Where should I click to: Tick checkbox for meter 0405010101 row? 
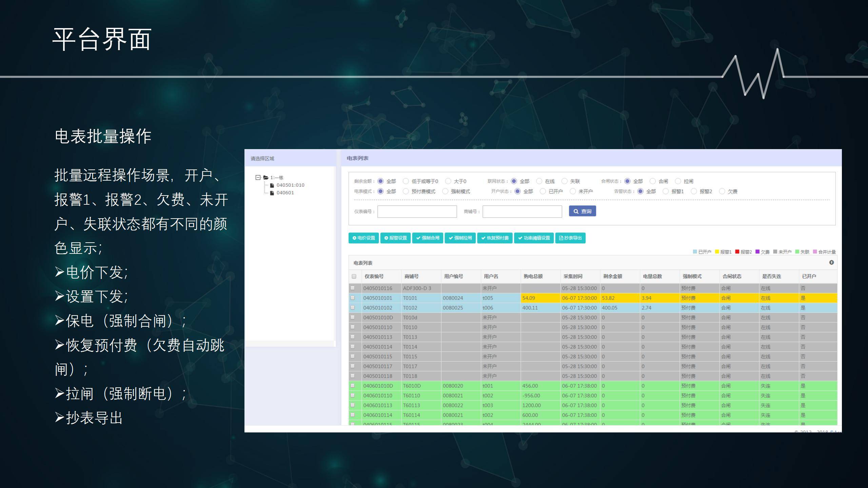pos(353,298)
